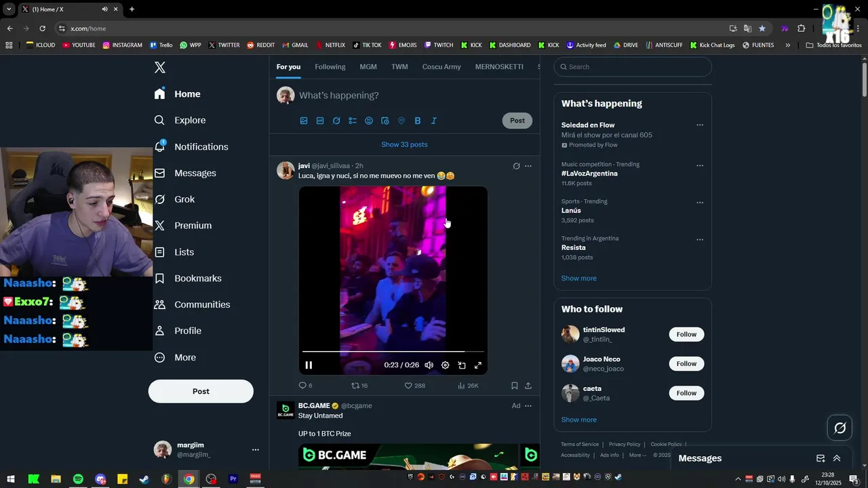Schedule the post with calendar icon
Image resolution: width=868 pixels, height=488 pixels.
pos(385,121)
